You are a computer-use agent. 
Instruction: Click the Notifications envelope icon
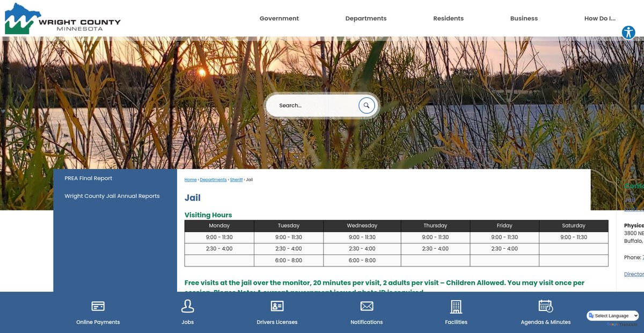(x=367, y=306)
